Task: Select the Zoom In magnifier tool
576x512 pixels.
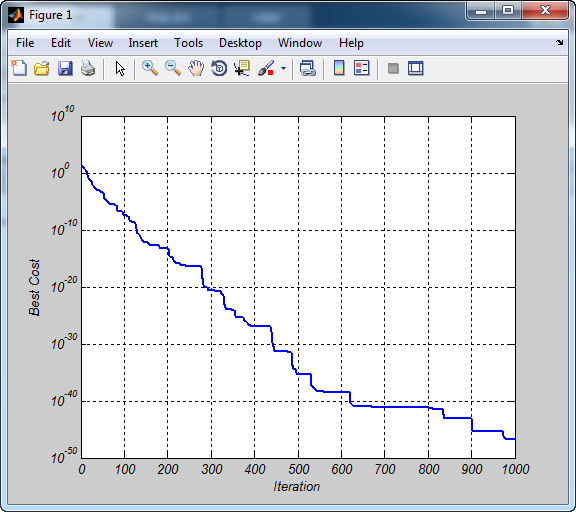Action: click(x=150, y=68)
